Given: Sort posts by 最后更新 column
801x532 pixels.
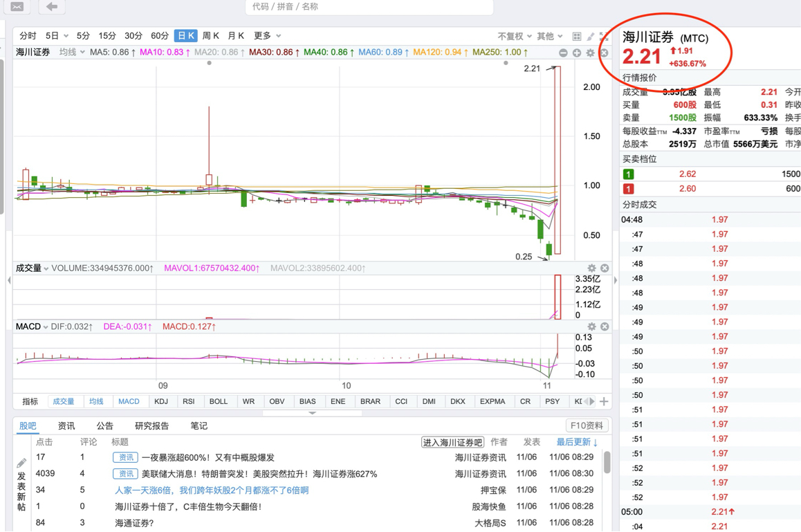Looking at the screenshot, I should tap(577, 442).
